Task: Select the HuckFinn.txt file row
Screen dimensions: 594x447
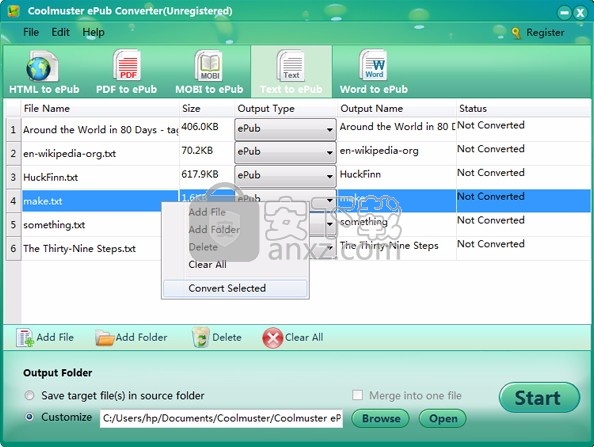Action: click(100, 177)
